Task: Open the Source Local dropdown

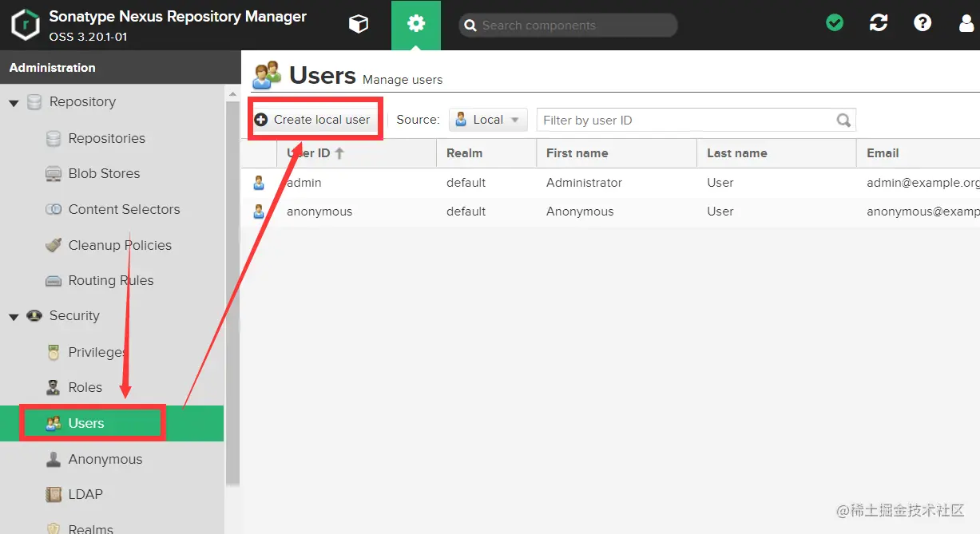Action: click(488, 120)
